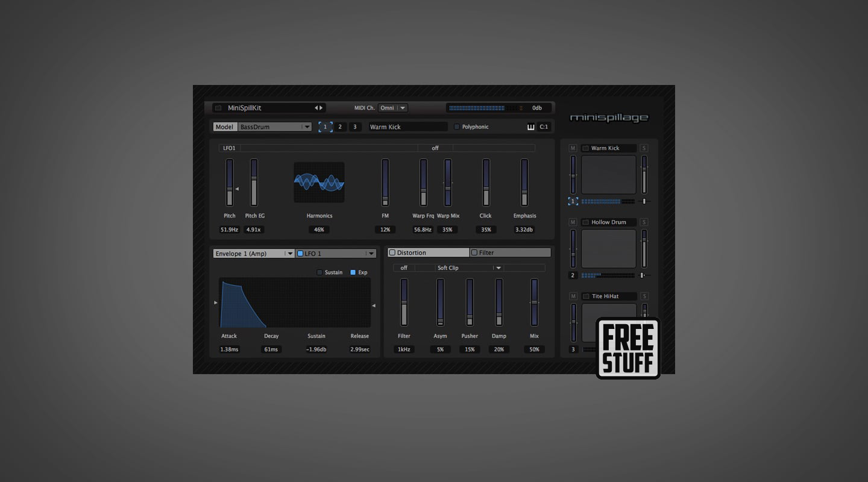Enable the Polyphonic checkbox
The width and height of the screenshot is (868, 482).
point(456,127)
